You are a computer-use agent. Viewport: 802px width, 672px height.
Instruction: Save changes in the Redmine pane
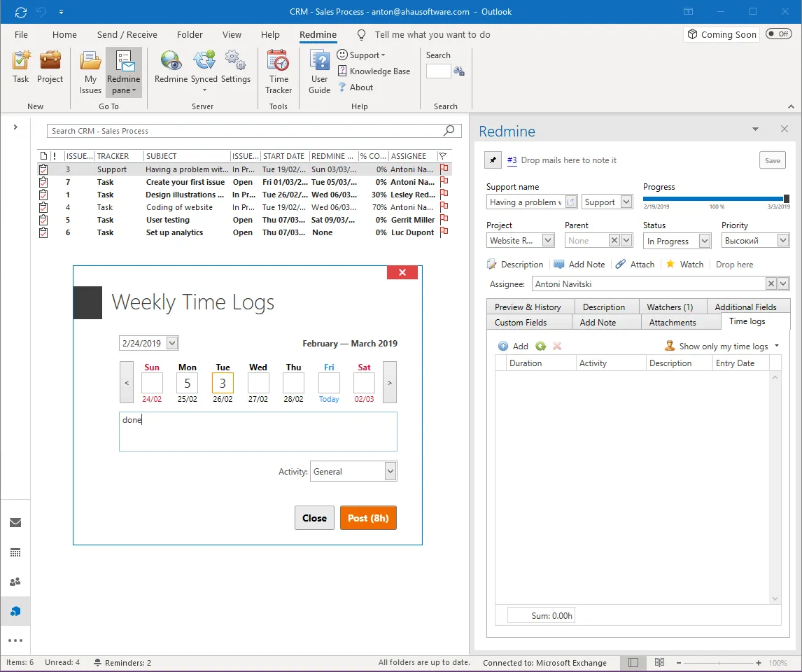pos(773,160)
